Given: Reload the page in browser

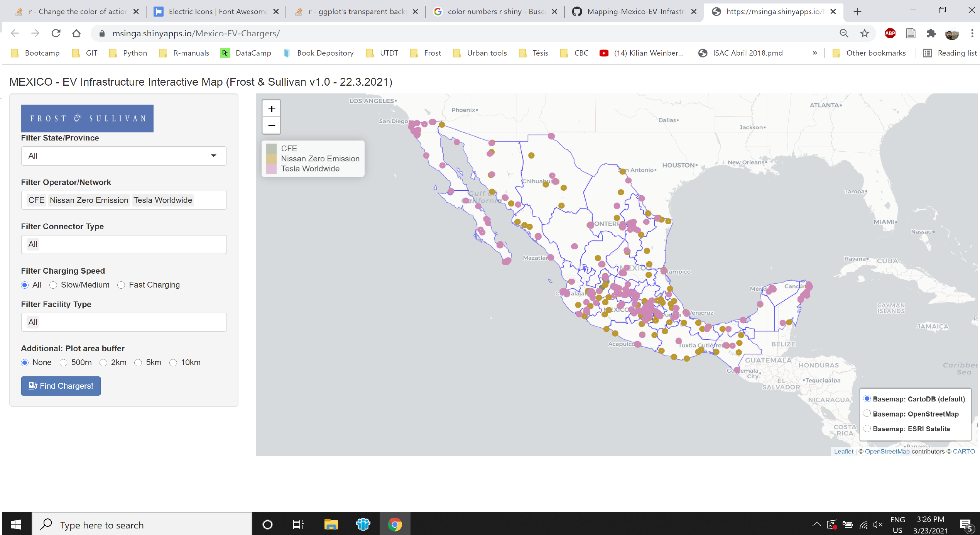Looking at the screenshot, I should 56,34.
